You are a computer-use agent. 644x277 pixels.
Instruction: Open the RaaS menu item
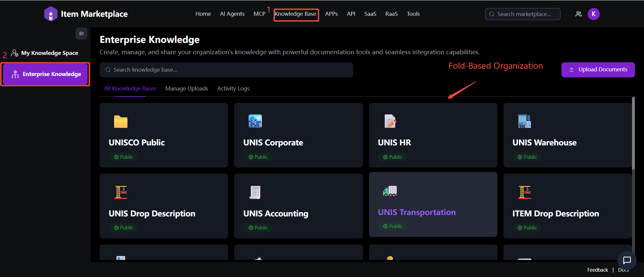tap(391, 14)
